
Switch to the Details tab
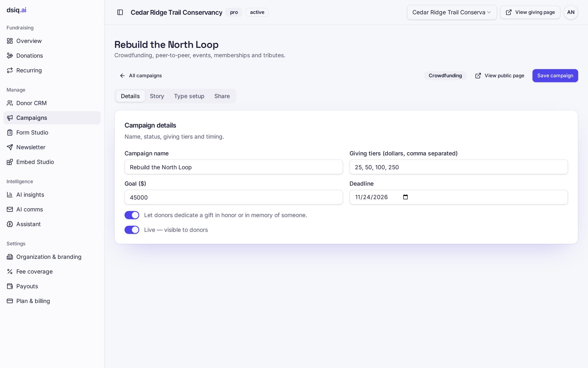130,96
